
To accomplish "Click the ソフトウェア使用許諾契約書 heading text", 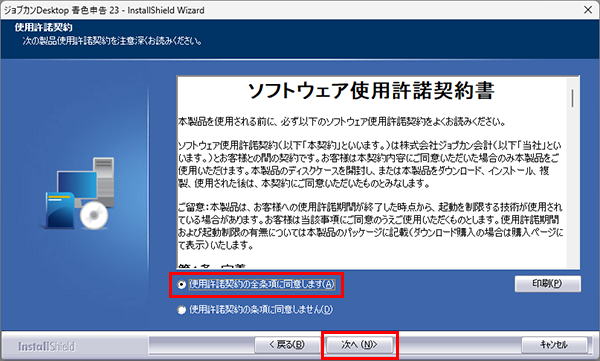I will [371, 91].
